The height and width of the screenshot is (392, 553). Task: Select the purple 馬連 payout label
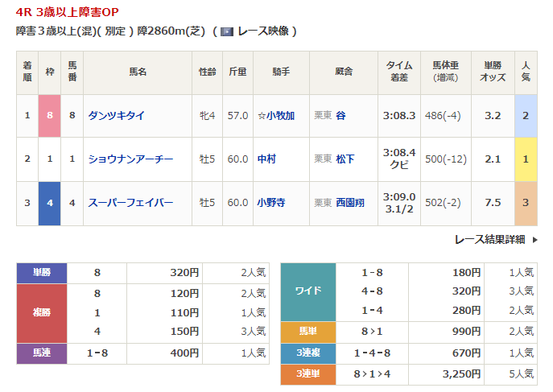[42, 353]
